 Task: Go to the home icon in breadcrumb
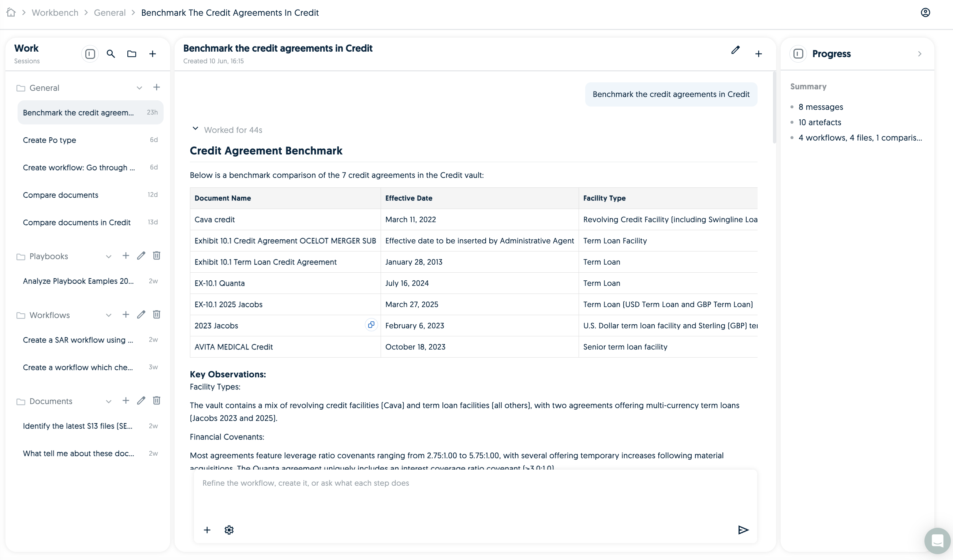[11, 12]
